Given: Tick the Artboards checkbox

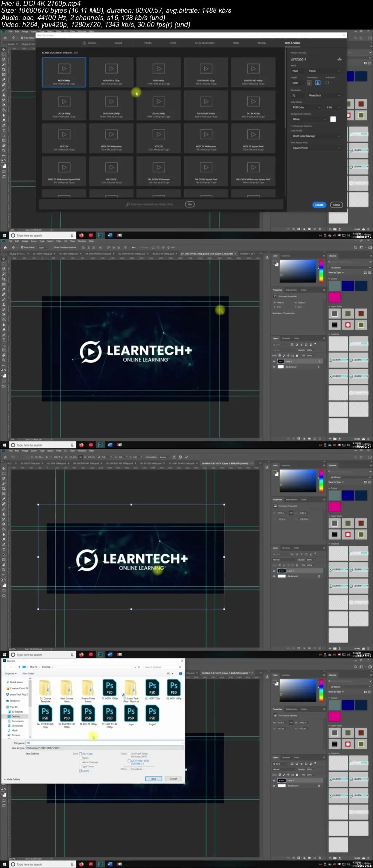Looking at the screenshot, I should pos(327,83).
